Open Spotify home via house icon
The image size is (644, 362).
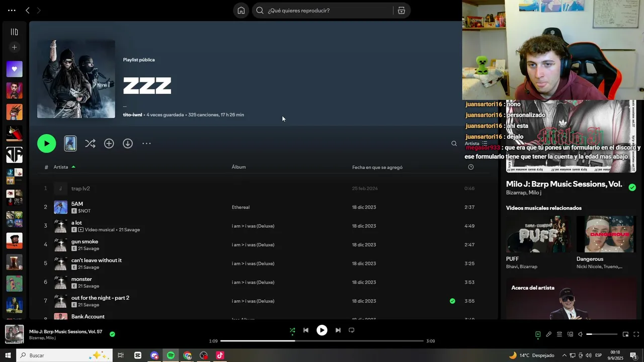point(241,11)
